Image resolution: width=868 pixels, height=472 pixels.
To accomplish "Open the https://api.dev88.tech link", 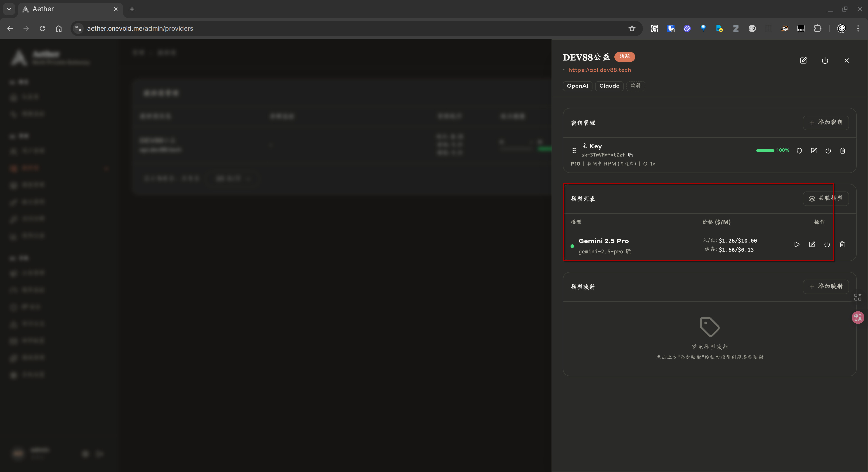I will [599, 70].
